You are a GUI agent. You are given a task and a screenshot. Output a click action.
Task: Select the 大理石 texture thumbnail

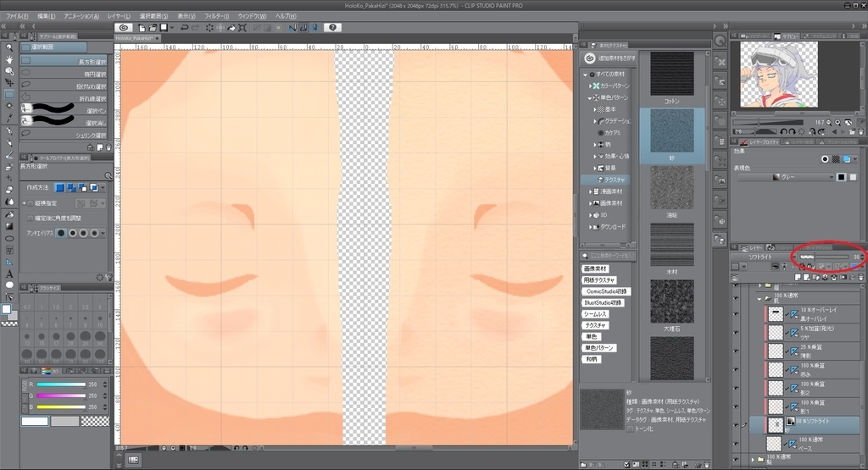[671, 301]
